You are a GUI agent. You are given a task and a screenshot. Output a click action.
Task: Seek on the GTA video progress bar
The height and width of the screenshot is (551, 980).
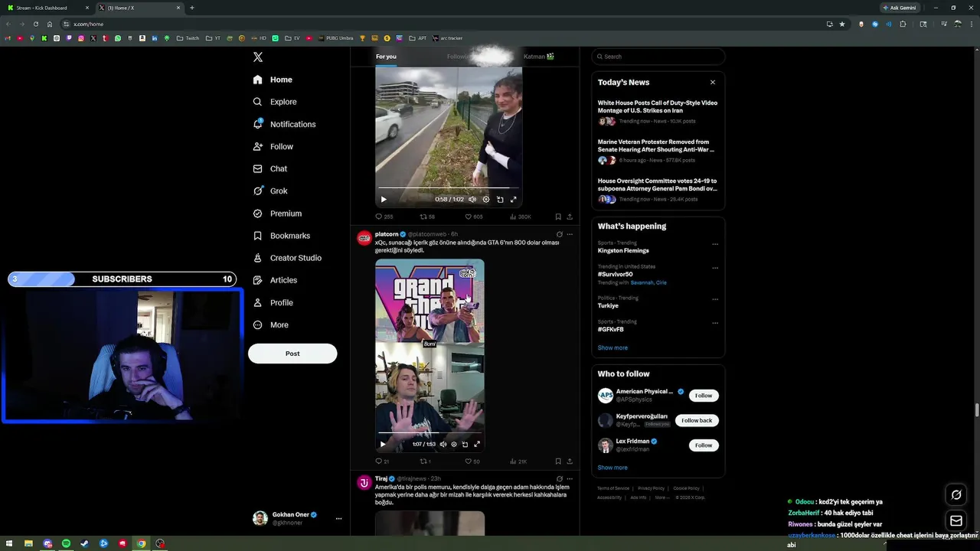[x=430, y=433]
